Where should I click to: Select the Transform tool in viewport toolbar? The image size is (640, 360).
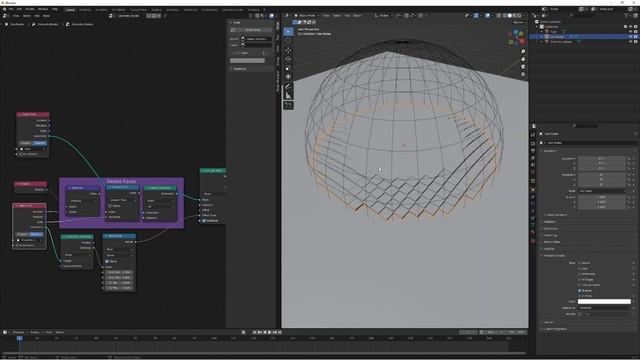tap(288, 76)
